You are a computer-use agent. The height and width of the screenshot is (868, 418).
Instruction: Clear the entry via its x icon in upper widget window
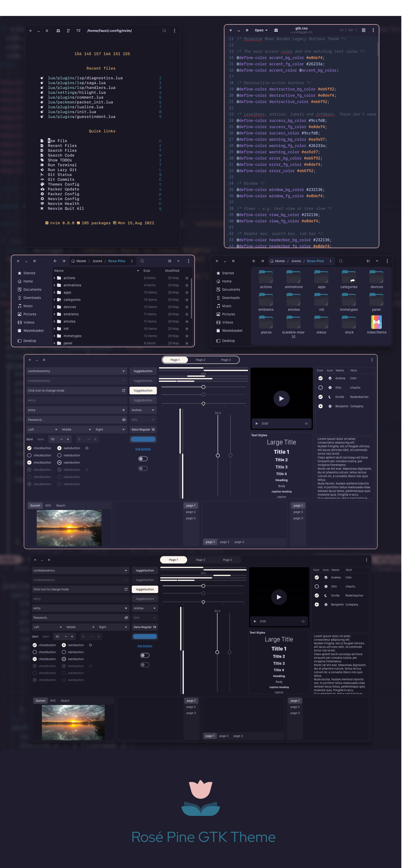[123, 410]
